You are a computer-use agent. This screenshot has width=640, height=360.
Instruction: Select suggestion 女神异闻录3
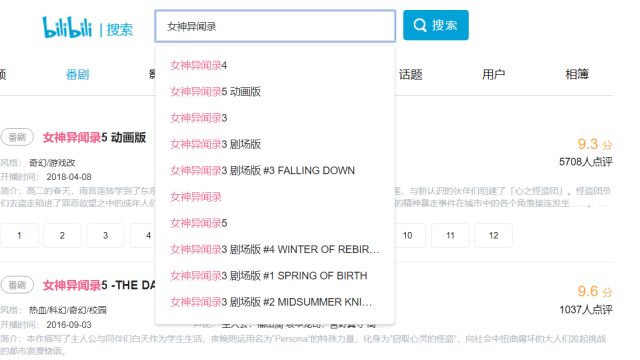198,118
